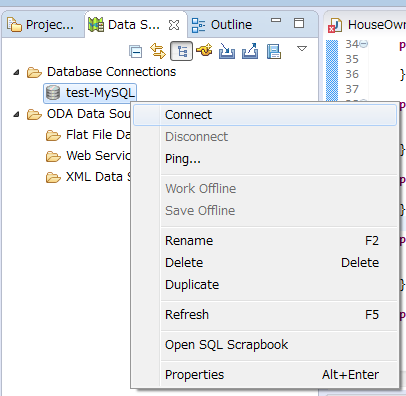Select the test-MySQL database connection
This screenshot has width=406, height=396.
[x=91, y=93]
